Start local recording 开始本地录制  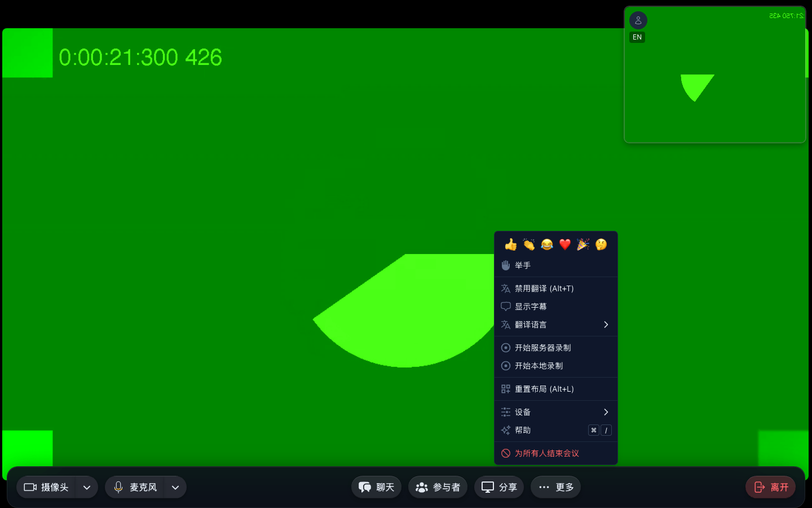[556, 366]
